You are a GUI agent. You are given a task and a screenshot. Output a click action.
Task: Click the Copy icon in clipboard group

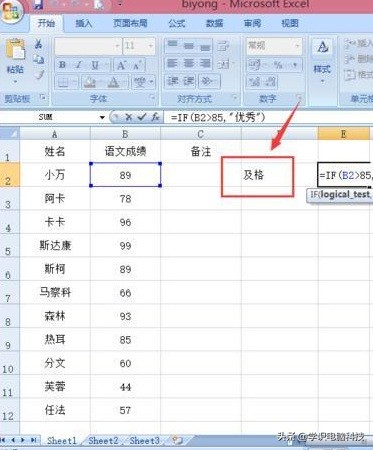(39, 59)
